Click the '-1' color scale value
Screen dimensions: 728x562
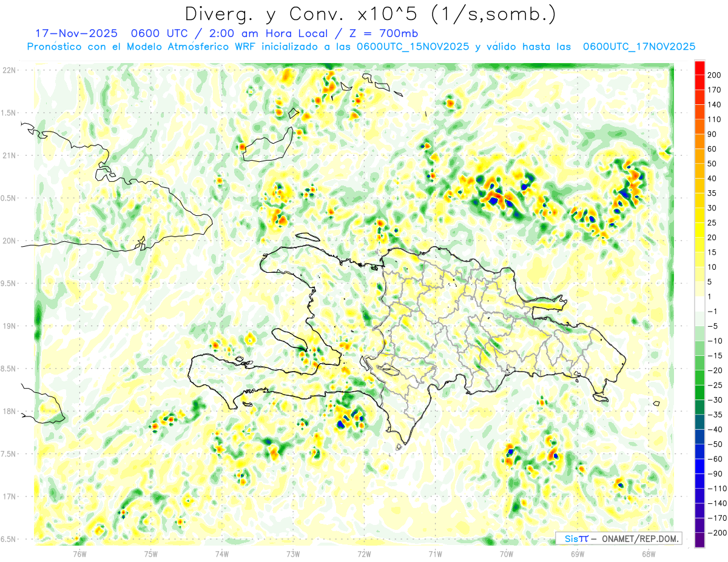pyautogui.click(x=712, y=311)
